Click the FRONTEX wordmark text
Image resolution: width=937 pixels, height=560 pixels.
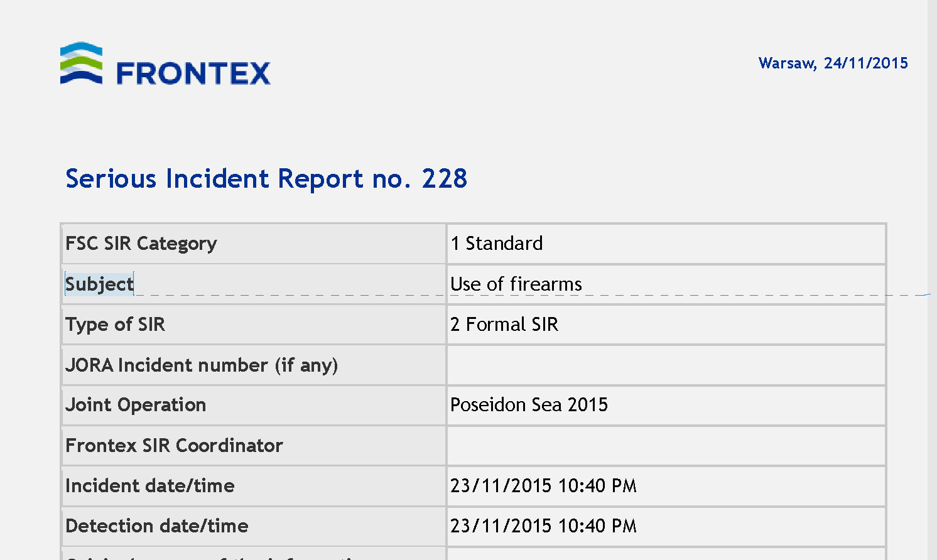pyautogui.click(x=193, y=74)
